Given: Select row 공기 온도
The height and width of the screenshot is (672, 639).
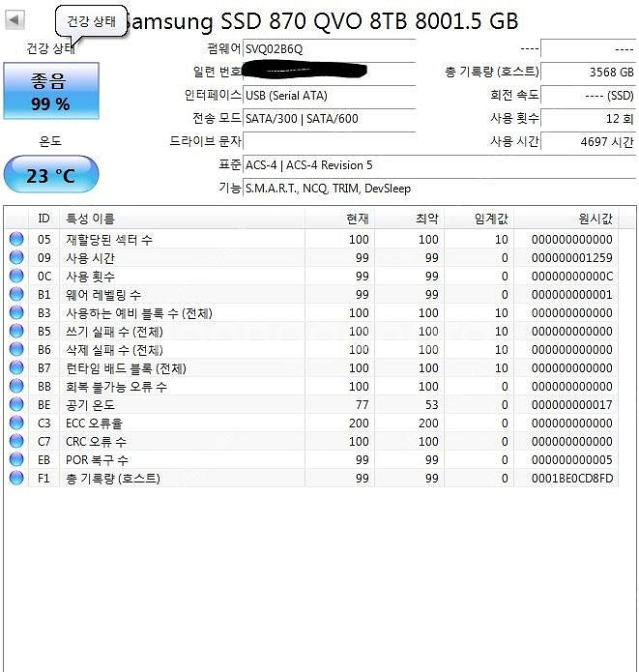Looking at the screenshot, I should [313, 404].
